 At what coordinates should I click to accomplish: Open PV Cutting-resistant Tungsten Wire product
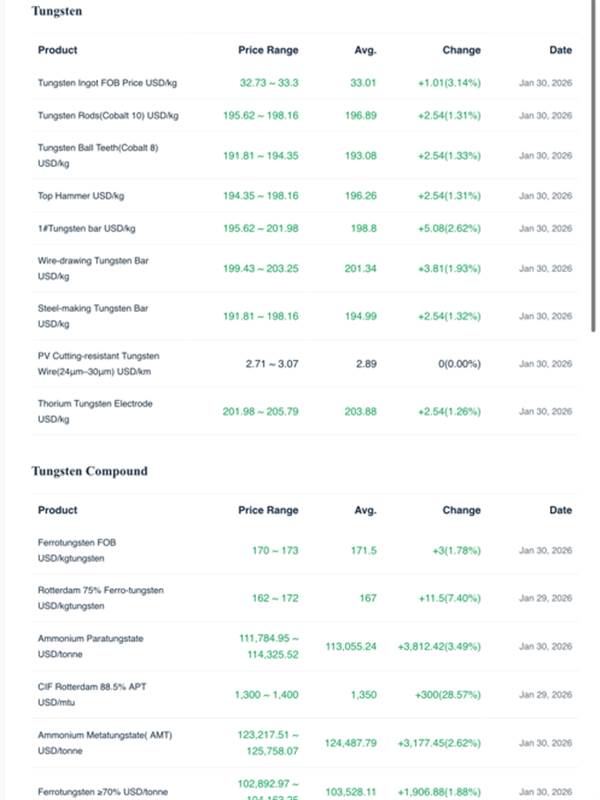point(98,363)
